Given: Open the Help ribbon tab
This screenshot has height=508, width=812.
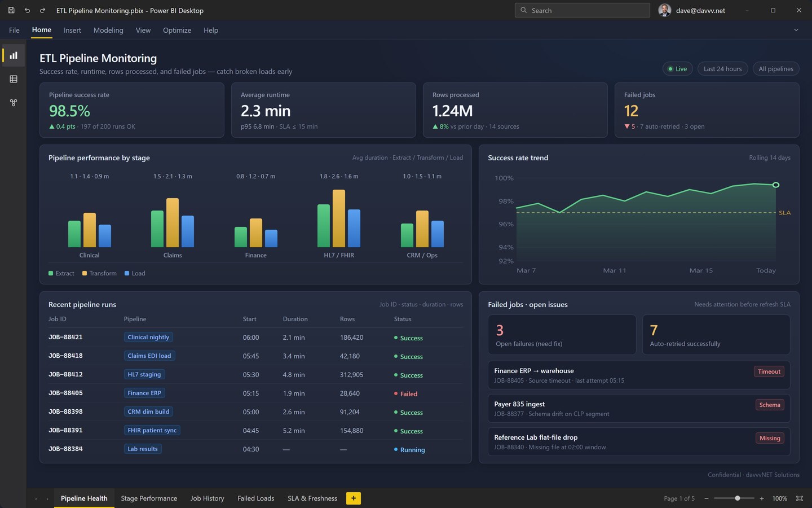Looking at the screenshot, I should coord(211,30).
